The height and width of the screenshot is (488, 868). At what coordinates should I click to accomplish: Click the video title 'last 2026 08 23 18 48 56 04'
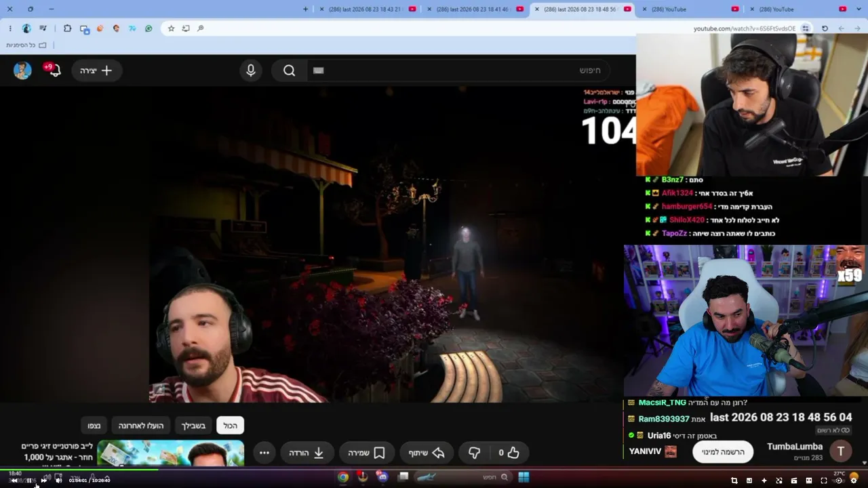pos(781,418)
